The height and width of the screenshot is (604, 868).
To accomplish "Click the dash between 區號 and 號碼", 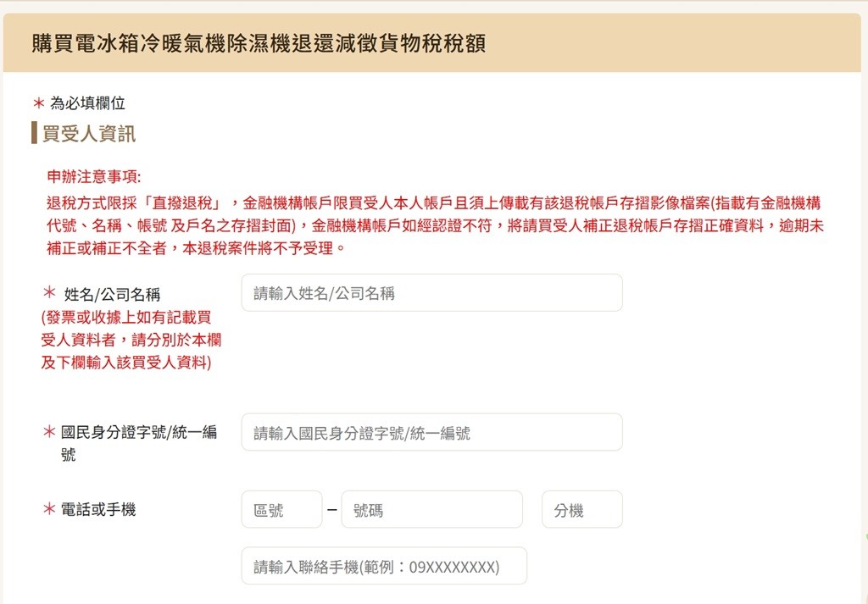I will pyautogui.click(x=332, y=509).
